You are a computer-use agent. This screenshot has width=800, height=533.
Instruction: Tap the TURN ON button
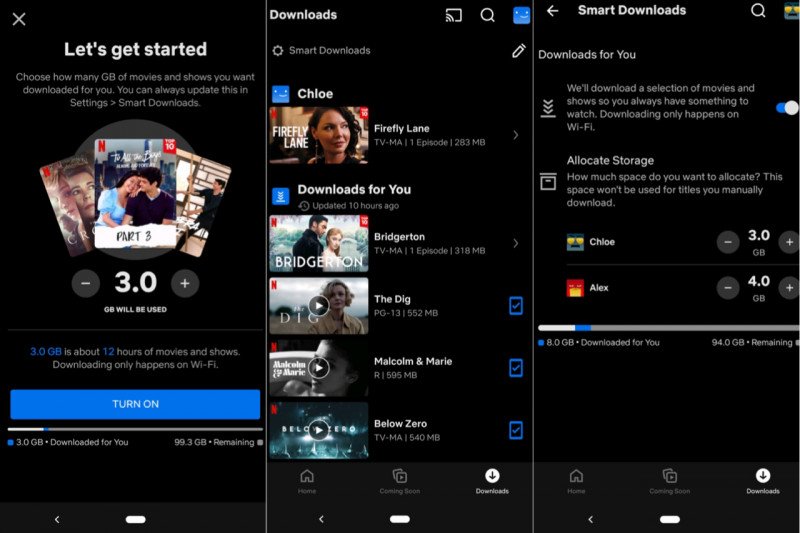(x=135, y=404)
